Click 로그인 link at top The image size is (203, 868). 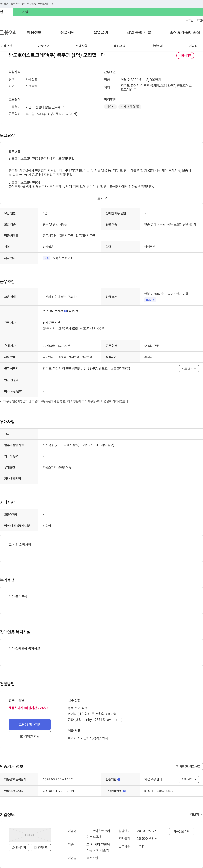(x=189, y=20)
